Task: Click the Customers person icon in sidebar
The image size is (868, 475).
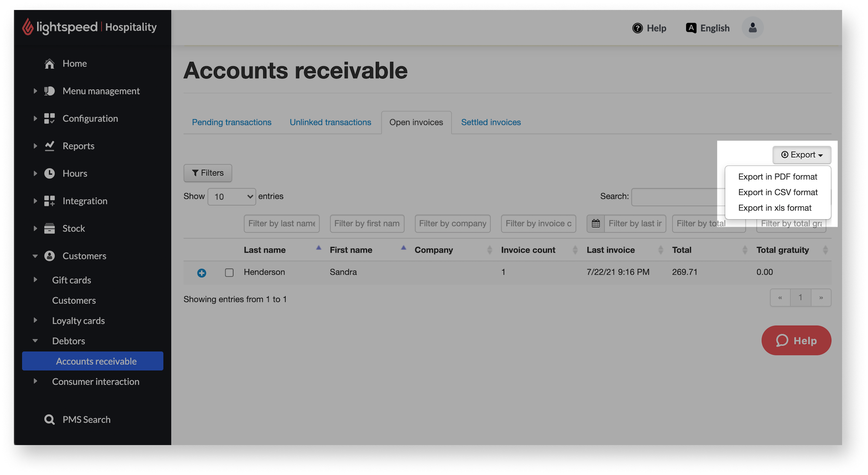Action: [49, 256]
